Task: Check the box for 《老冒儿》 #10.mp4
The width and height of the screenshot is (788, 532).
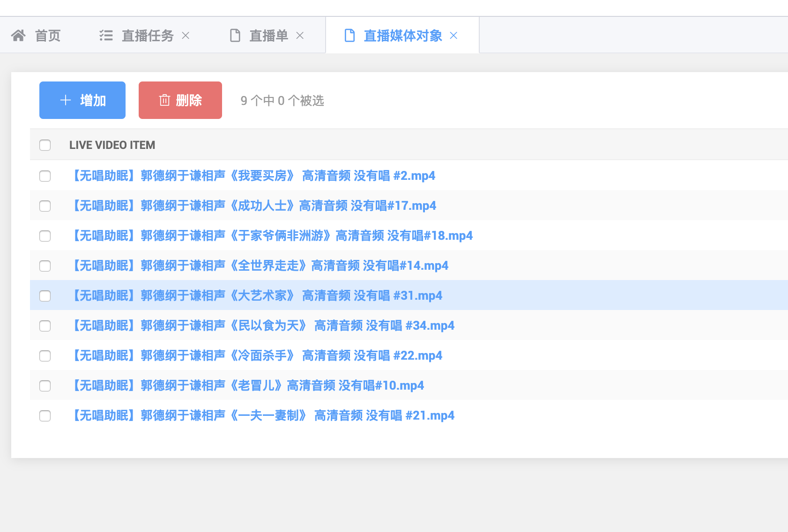Action: [x=45, y=386]
